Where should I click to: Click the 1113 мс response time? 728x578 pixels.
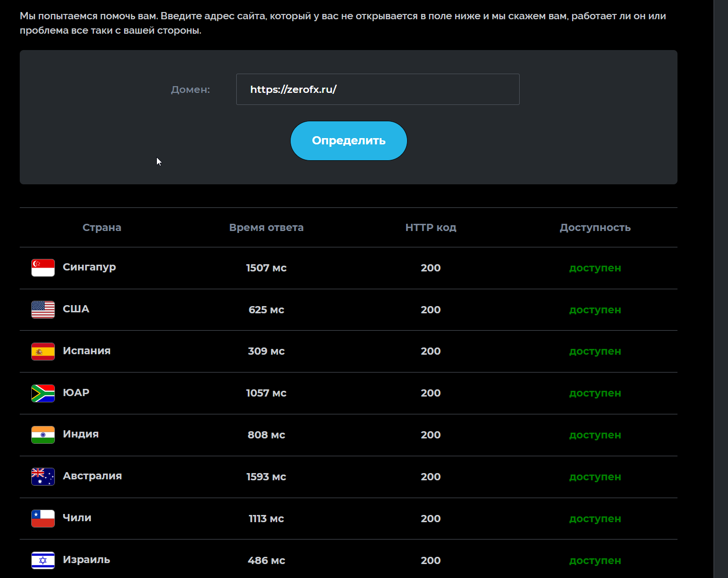click(x=267, y=519)
